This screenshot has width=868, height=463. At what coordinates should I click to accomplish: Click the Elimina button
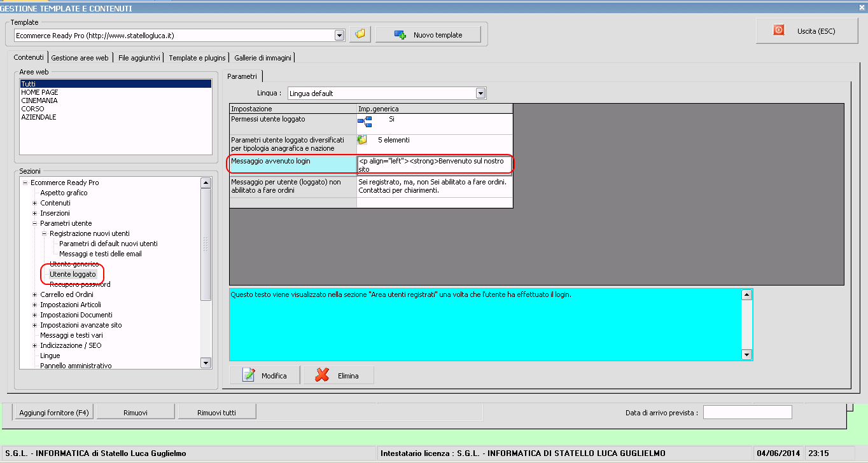[x=339, y=376]
